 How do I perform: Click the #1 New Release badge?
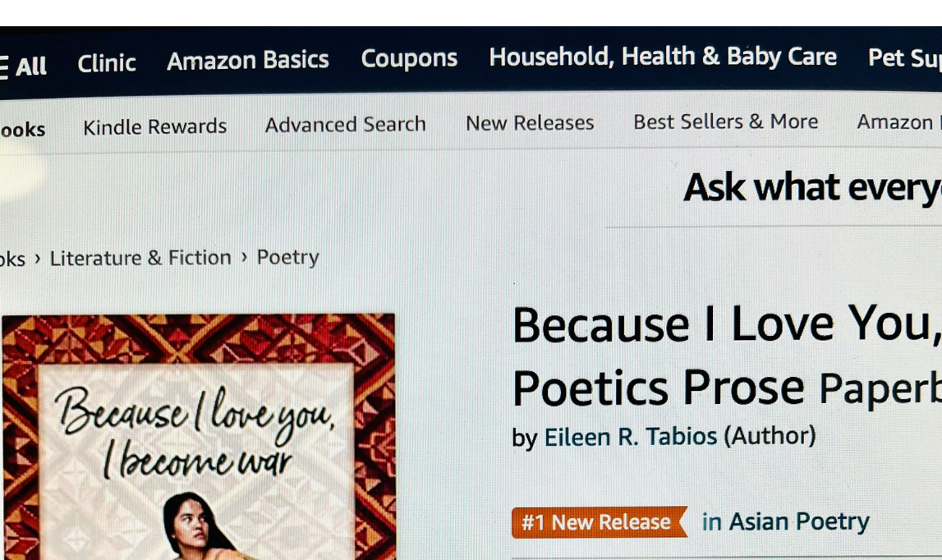[x=599, y=522]
